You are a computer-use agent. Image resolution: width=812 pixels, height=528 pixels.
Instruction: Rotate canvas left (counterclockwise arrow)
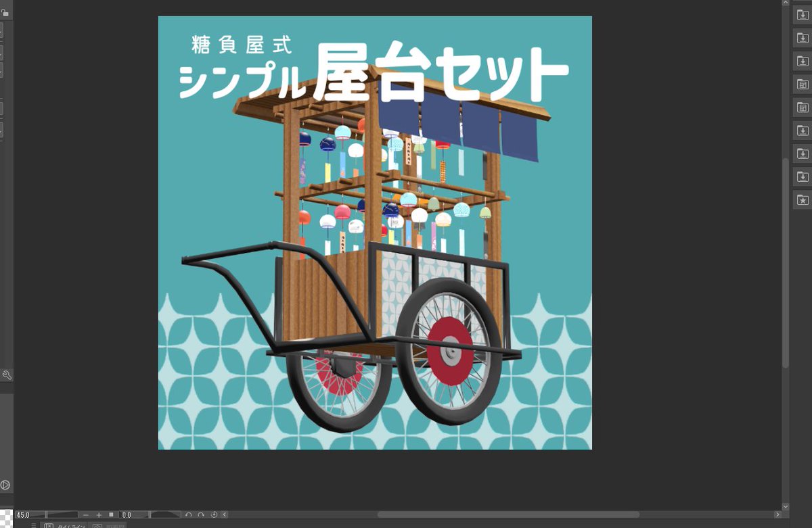(x=189, y=515)
